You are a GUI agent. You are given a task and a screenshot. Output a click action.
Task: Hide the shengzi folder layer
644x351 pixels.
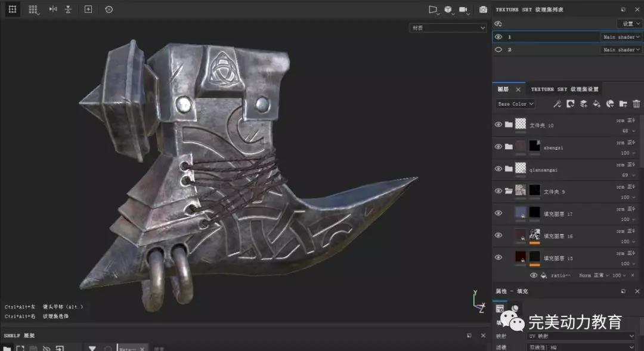click(x=499, y=146)
